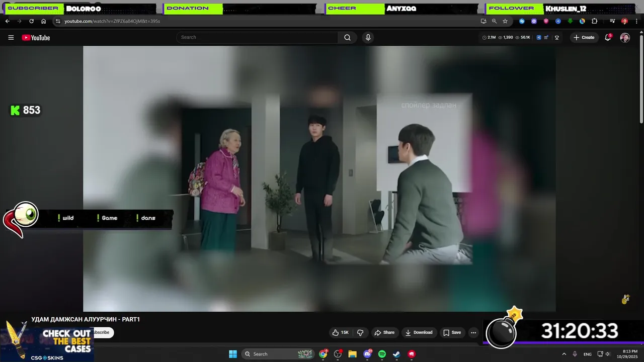
Task: Open more actions ellipsis under video
Action: tap(473, 332)
